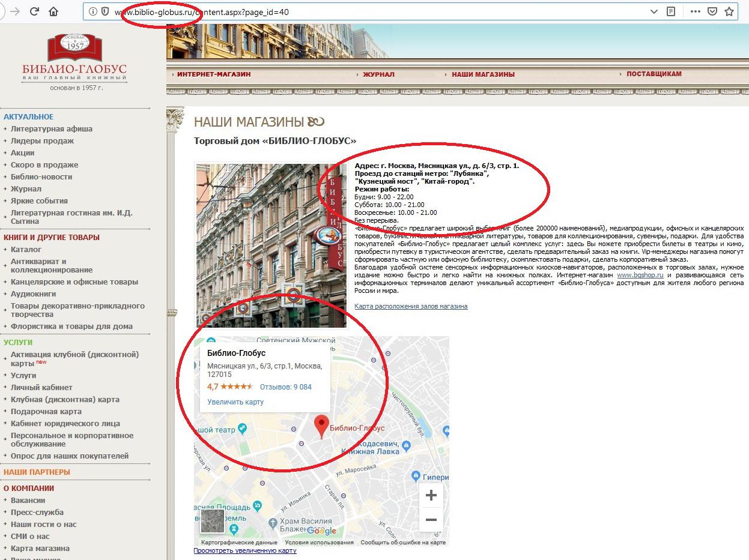Open Литературная гостиная им. И.Д. Сытина

(x=71, y=217)
